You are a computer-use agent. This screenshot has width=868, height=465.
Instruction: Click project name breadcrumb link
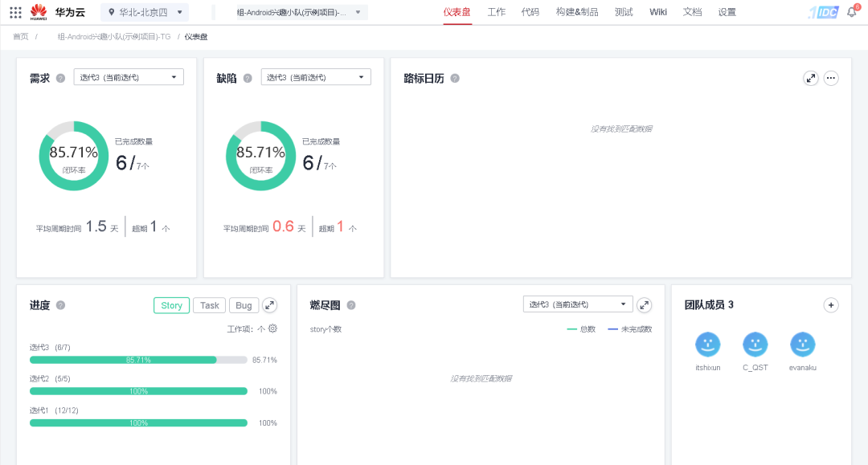point(114,36)
